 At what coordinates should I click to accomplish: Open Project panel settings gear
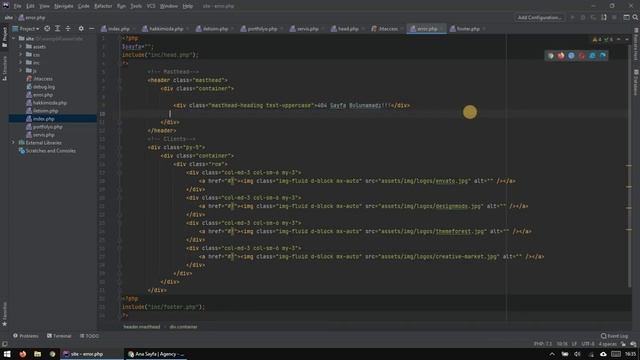pos(81,29)
